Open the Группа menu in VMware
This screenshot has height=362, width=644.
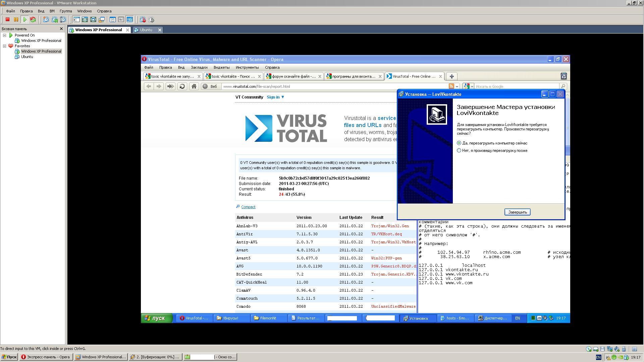[x=66, y=11]
